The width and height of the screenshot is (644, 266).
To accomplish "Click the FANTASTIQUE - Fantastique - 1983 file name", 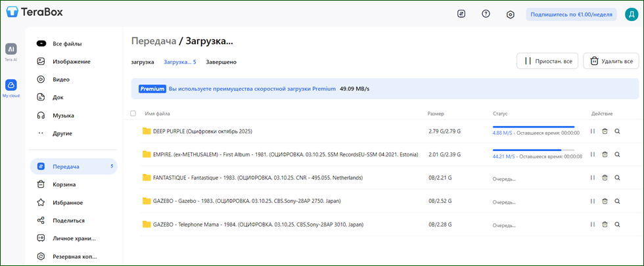I will tap(258, 178).
